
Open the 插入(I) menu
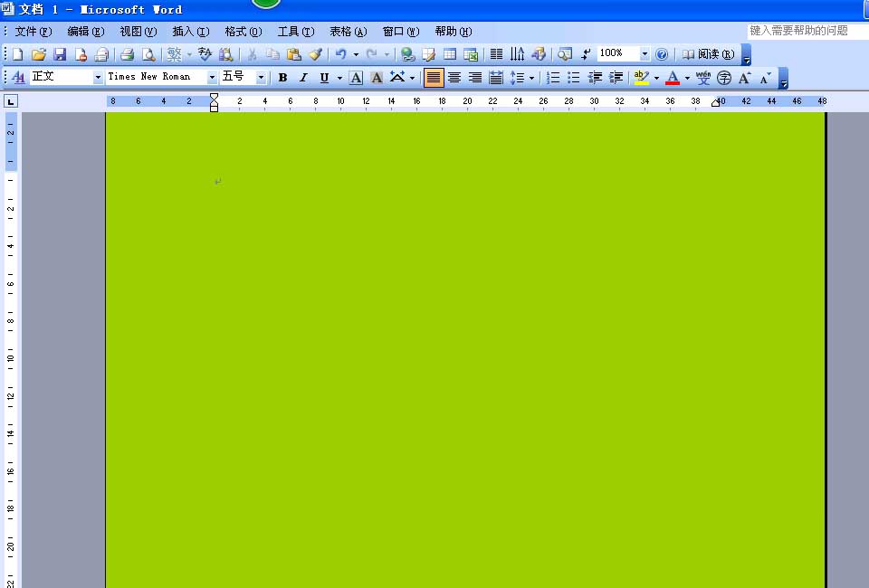click(191, 32)
